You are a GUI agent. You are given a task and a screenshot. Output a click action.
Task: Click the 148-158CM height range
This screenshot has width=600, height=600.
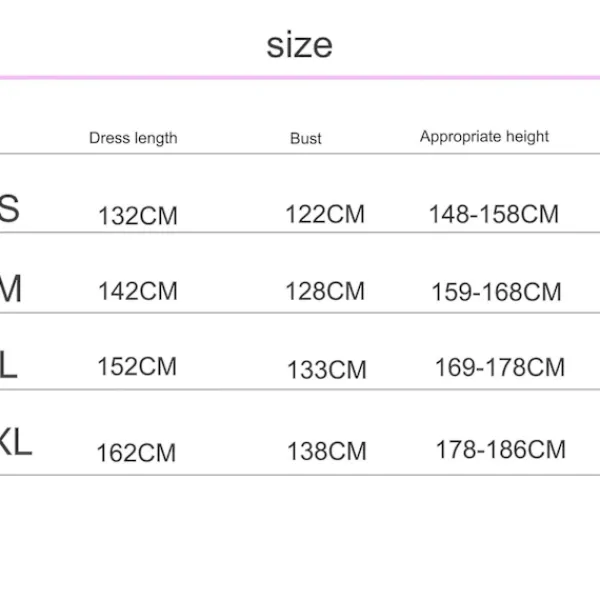(x=493, y=214)
